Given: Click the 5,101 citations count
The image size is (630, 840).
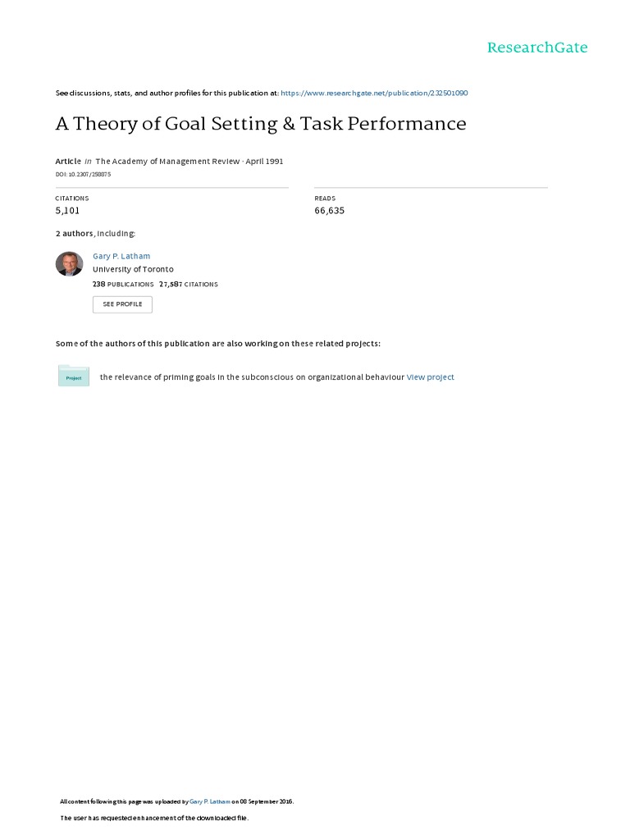Looking at the screenshot, I should 67,211.
